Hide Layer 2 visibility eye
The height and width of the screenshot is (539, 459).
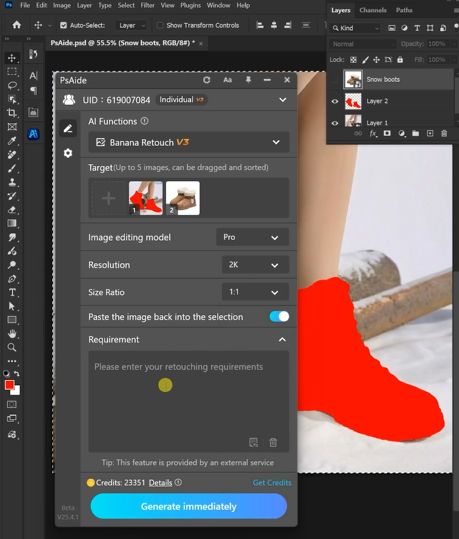[x=335, y=101]
